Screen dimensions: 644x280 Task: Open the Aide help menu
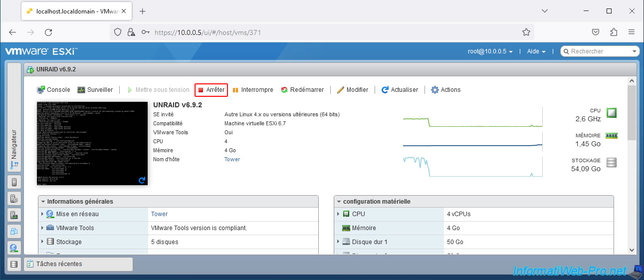point(536,51)
